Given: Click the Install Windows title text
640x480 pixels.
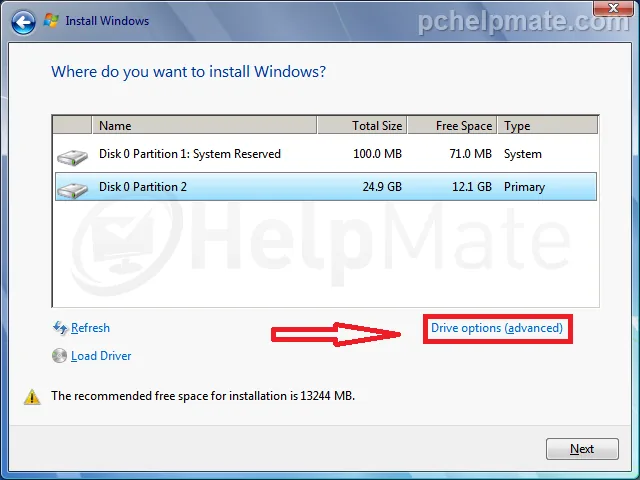Looking at the screenshot, I should [107, 21].
